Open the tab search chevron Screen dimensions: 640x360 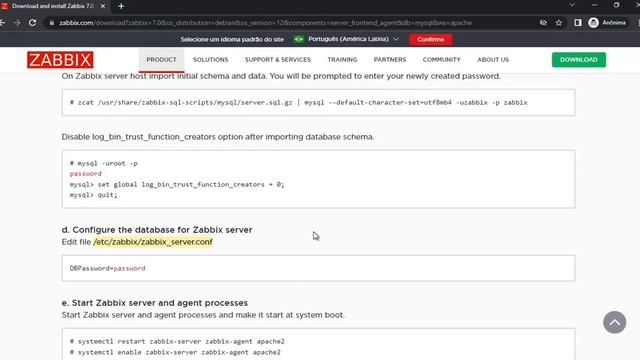pos(572,5)
